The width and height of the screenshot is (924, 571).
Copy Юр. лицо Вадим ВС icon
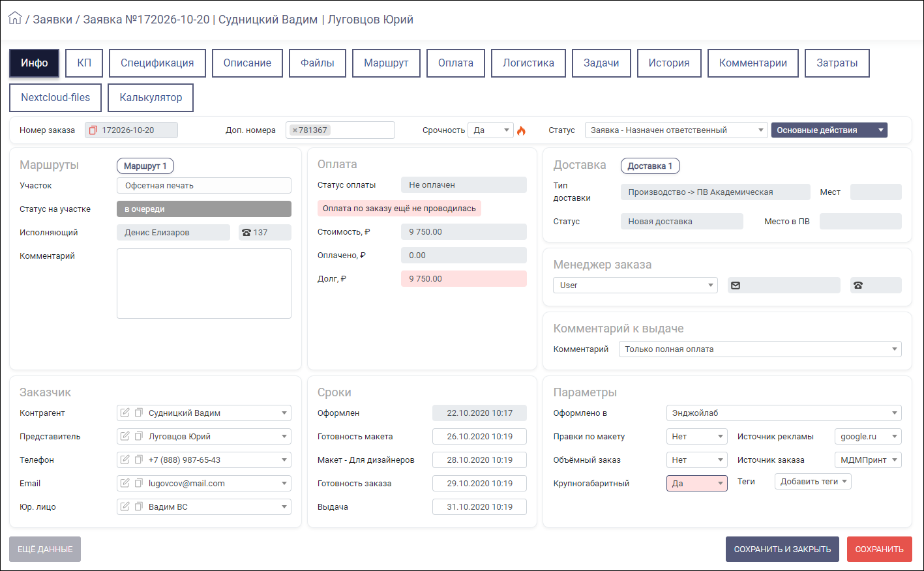click(138, 506)
